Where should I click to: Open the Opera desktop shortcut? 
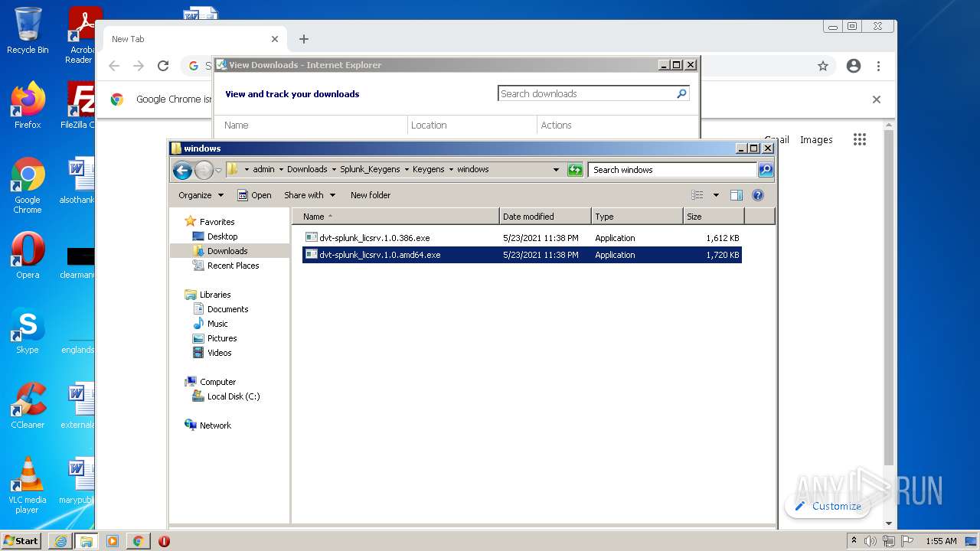pos(28,256)
